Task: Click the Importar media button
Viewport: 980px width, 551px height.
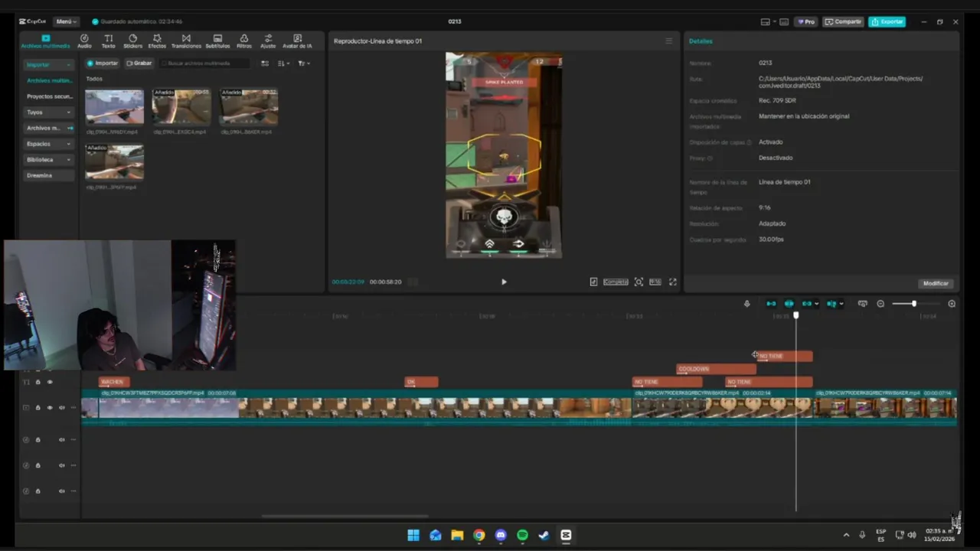Action: tap(103, 64)
